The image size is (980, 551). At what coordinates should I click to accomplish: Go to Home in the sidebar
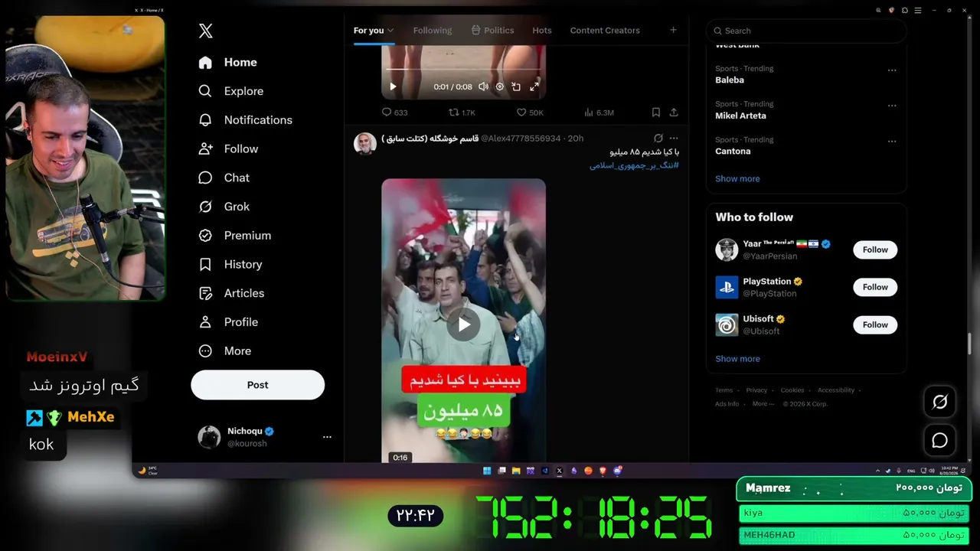[227, 62]
